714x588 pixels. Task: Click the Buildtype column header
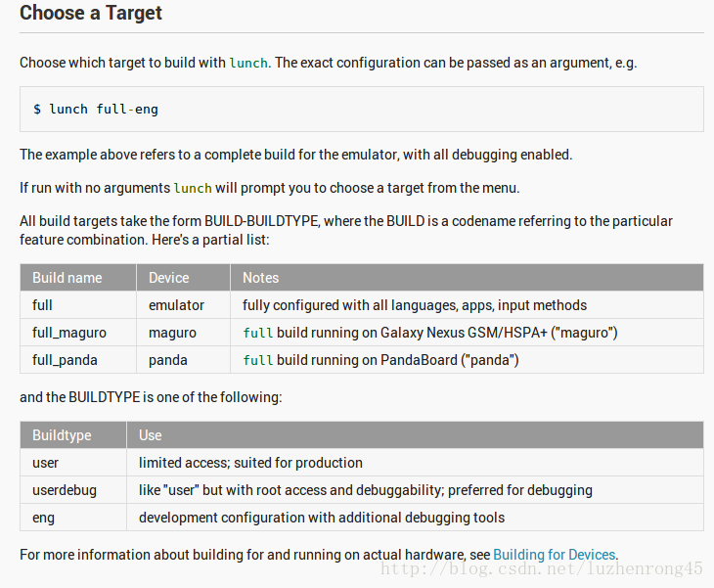click(73, 435)
